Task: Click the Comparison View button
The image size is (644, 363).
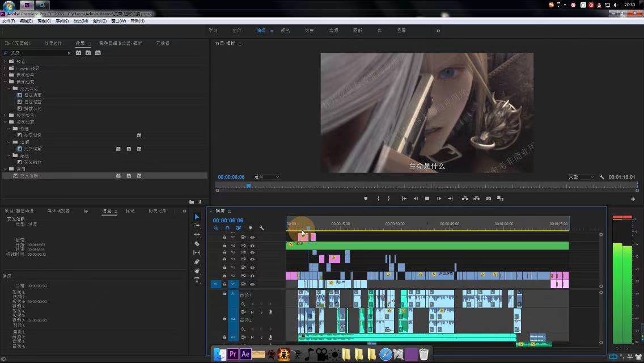Action: coord(500,199)
